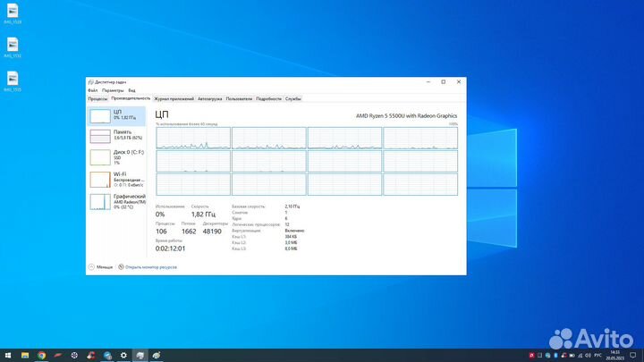Open Settings gear icon on the taskbar
This screenshot has height=362, width=644.
123,355
